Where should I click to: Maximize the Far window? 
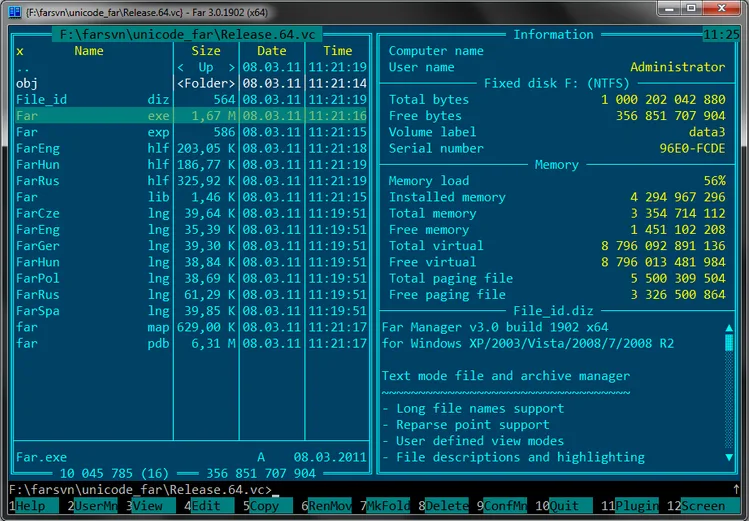pos(691,8)
